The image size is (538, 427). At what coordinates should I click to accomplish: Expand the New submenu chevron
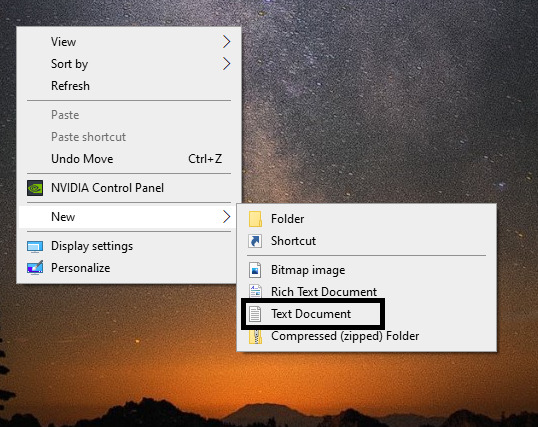[226, 217]
